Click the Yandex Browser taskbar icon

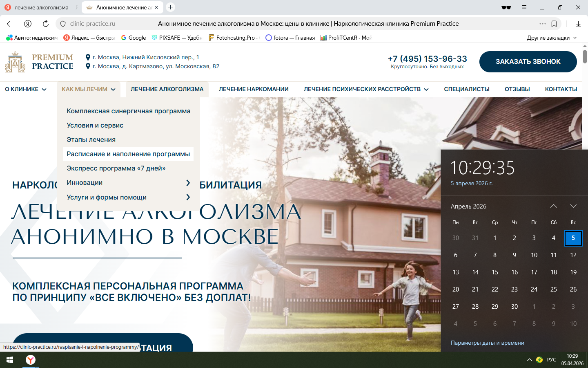click(31, 360)
